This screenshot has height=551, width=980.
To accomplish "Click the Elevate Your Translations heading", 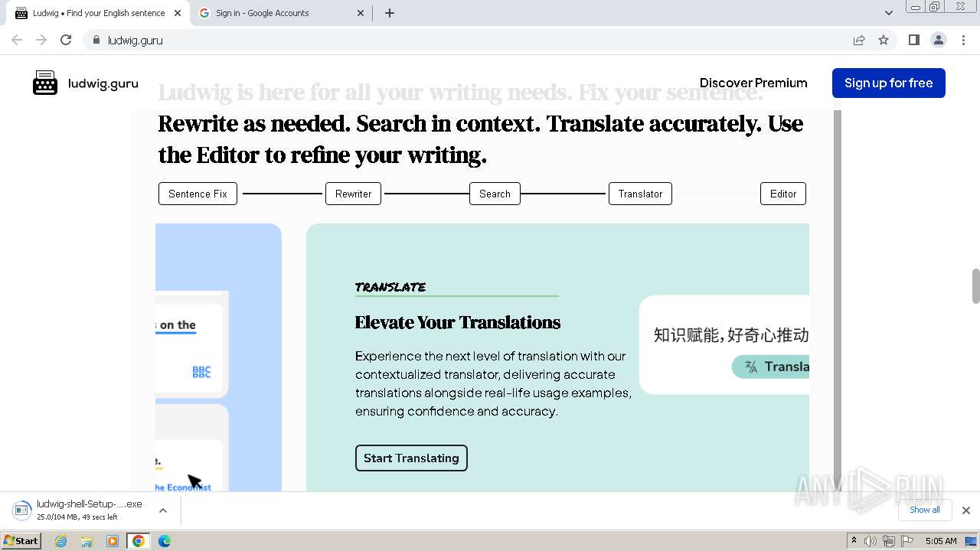I will coord(458,322).
